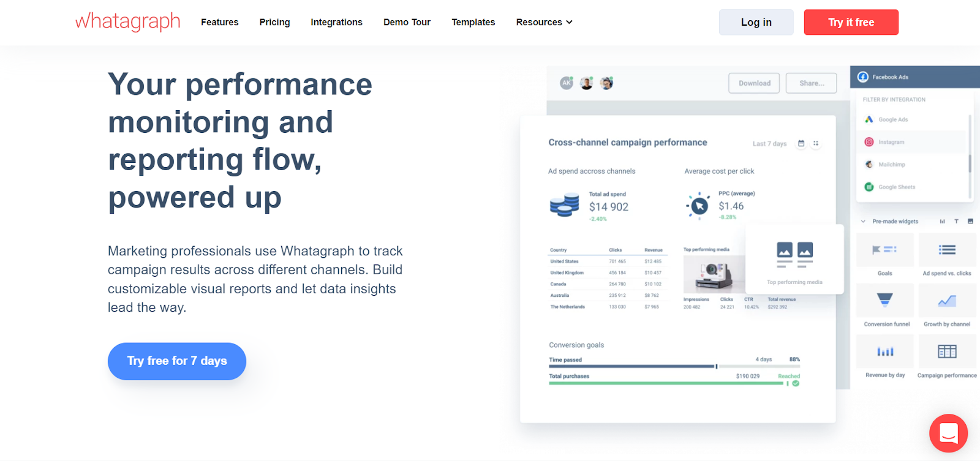
Task: Click the camera Top performing media thumbnail
Action: tap(714, 273)
